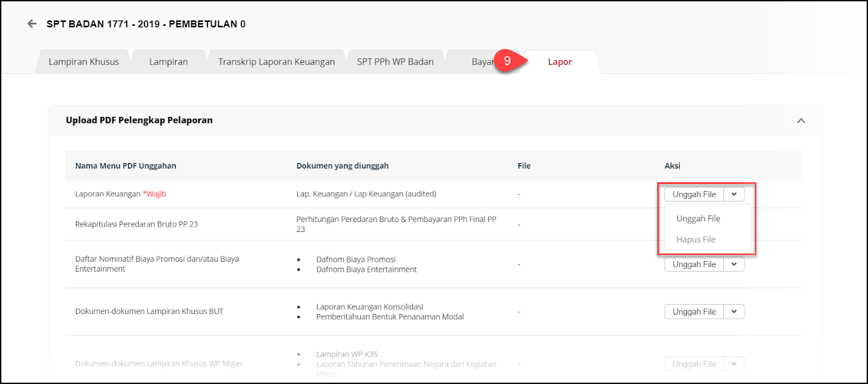Choose Unggah File from the open dropdown menu
The width and height of the screenshot is (868, 384).
tap(698, 219)
